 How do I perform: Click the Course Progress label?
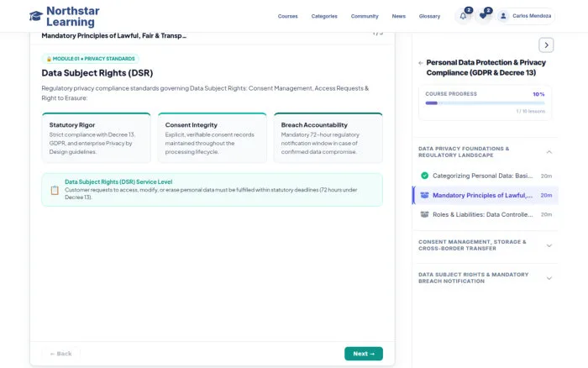pos(451,94)
